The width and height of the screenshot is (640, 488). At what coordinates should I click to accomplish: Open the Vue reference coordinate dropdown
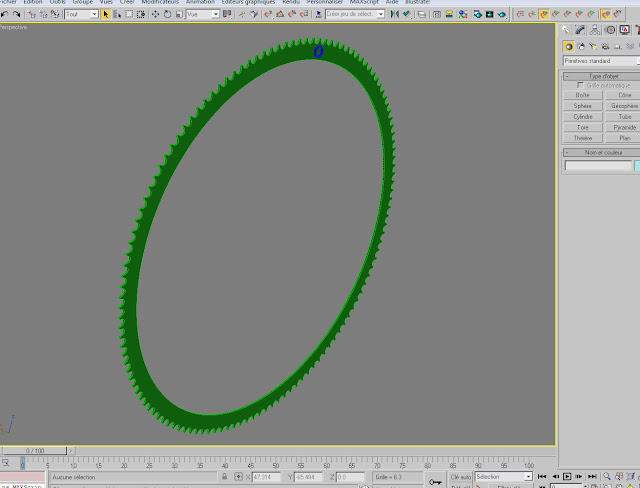click(x=203, y=14)
